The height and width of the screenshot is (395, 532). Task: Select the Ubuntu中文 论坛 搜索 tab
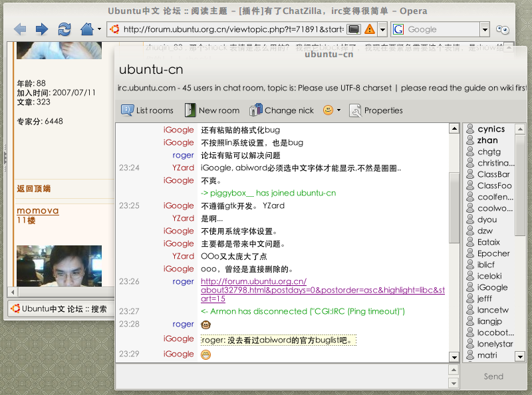pos(60,309)
